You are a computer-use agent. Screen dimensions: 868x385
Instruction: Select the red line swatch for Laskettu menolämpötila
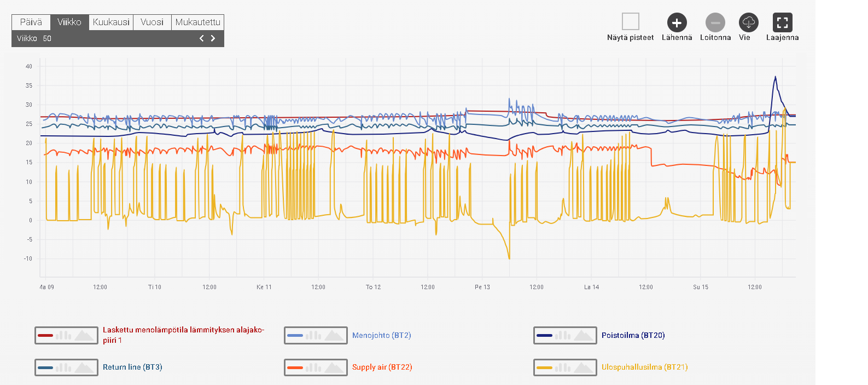click(x=45, y=335)
